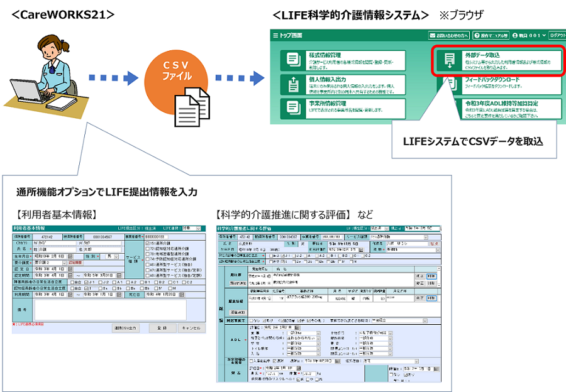Click the CareWORKS21 operator illustration
Viewport: 566px width, 392px height.
coord(47,76)
